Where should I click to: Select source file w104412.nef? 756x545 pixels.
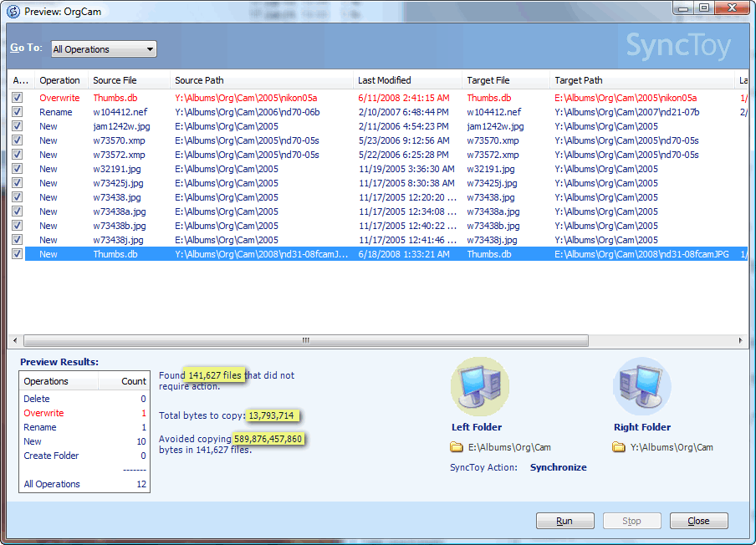(x=120, y=112)
